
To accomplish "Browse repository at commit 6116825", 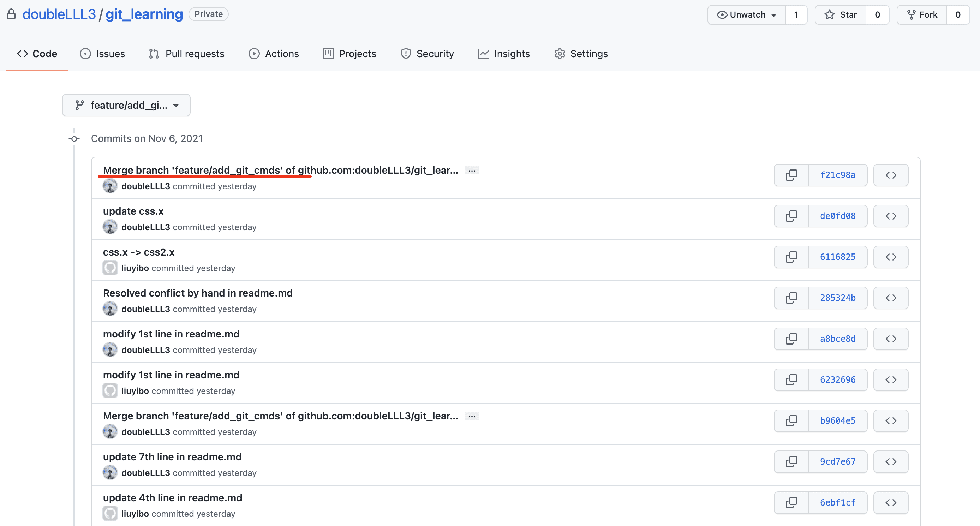I will pos(891,257).
